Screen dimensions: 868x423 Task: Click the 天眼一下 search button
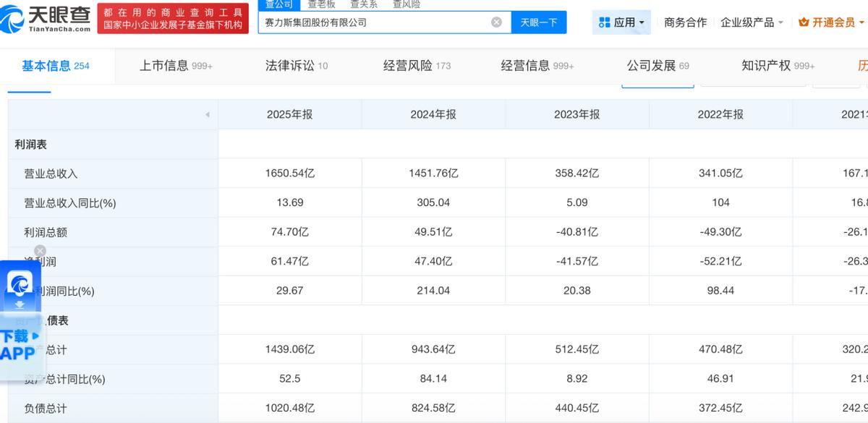(x=539, y=22)
